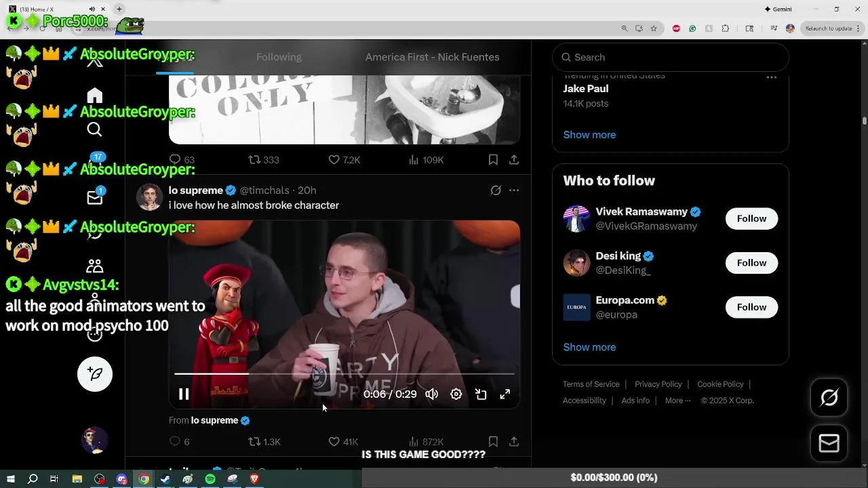868x488 pixels.
Task: Follow Vivek Ramaswamy
Action: coord(751,219)
